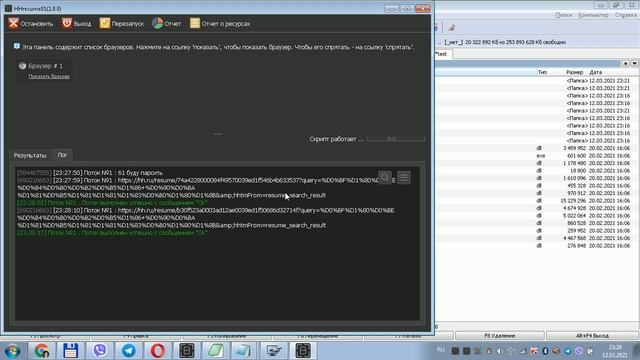Screen dimensions: 640x360
Task: Open the Windows Start menu
Action: click(x=12, y=351)
